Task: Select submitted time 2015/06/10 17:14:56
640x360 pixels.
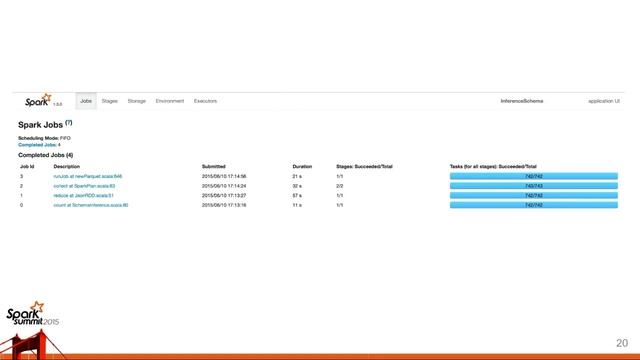Action: (x=224, y=176)
